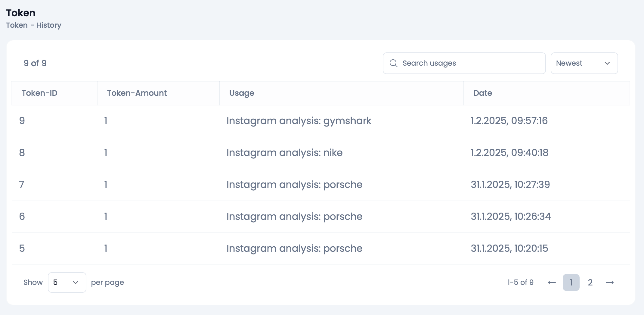Select the Instagram analysis: gymshark row
Image resolution: width=644 pixels, height=315 pixels.
pyautogui.click(x=299, y=121)
